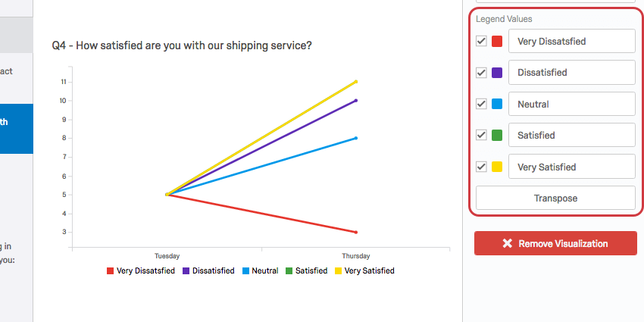Image resolution: width=644 pixels, height=322 pixels.
Task: Open red color swatch for Very Dissatsfied
Action: tap(497, 41)
